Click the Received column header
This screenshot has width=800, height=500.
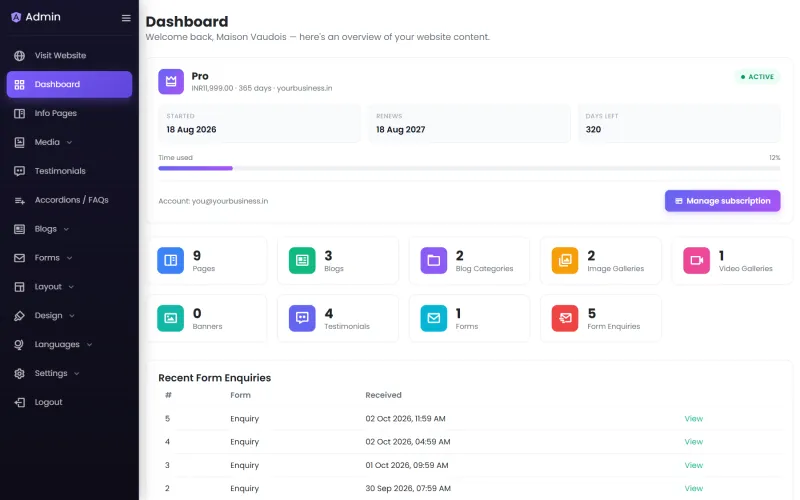[383, 395]
